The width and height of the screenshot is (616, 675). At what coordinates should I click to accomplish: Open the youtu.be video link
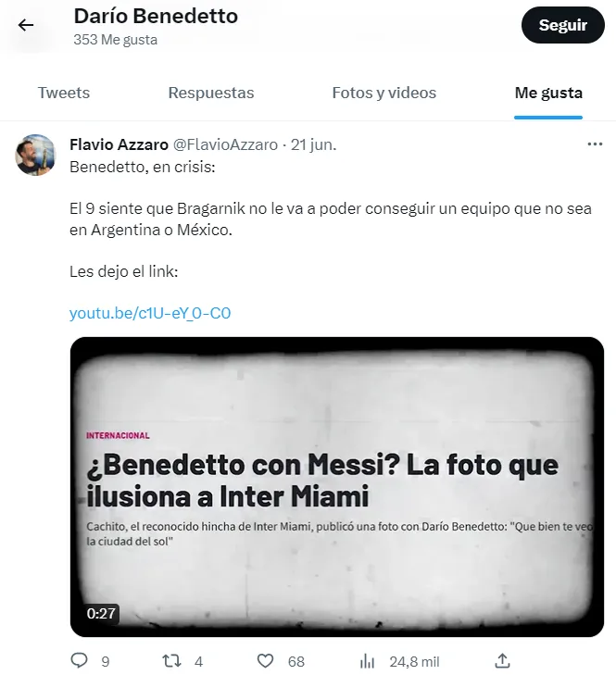(x=150, y=313)
